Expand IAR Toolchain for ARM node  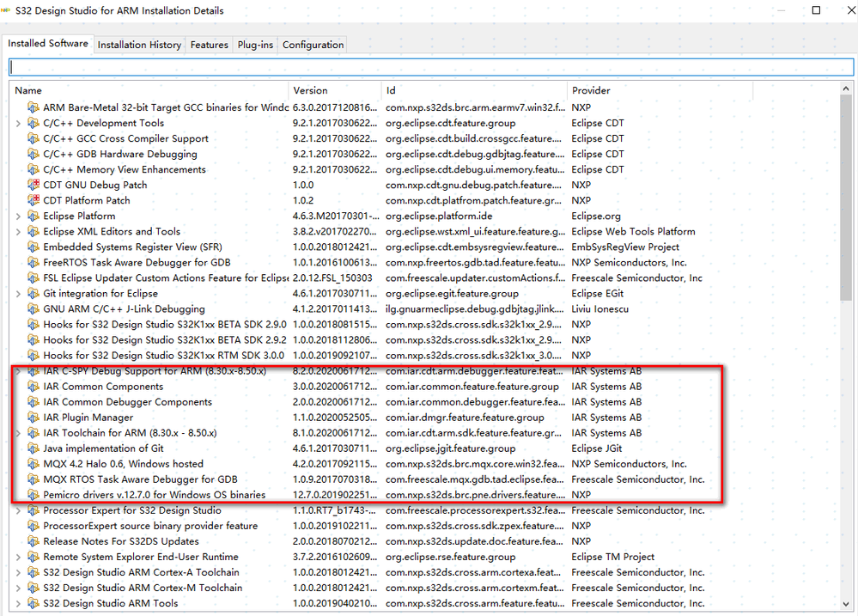click(18, 434)
